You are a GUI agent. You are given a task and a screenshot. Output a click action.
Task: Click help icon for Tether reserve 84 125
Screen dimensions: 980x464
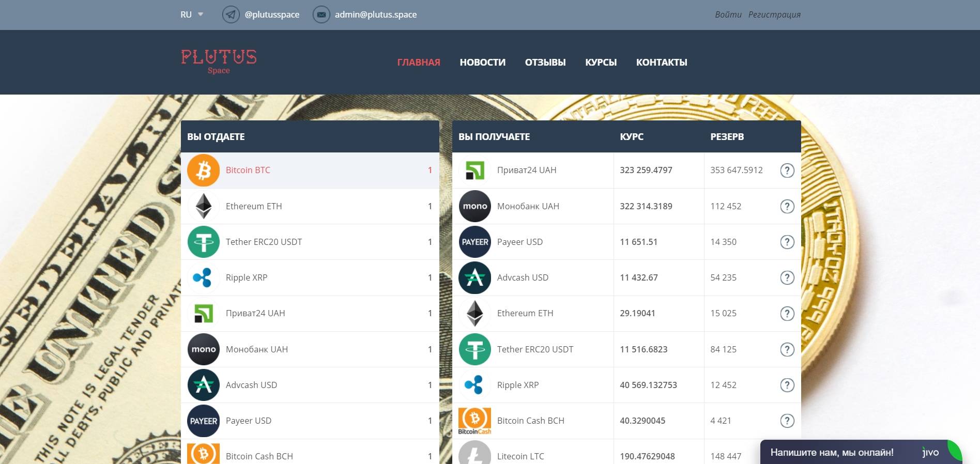pyautogui.click(x=787, y=349)
